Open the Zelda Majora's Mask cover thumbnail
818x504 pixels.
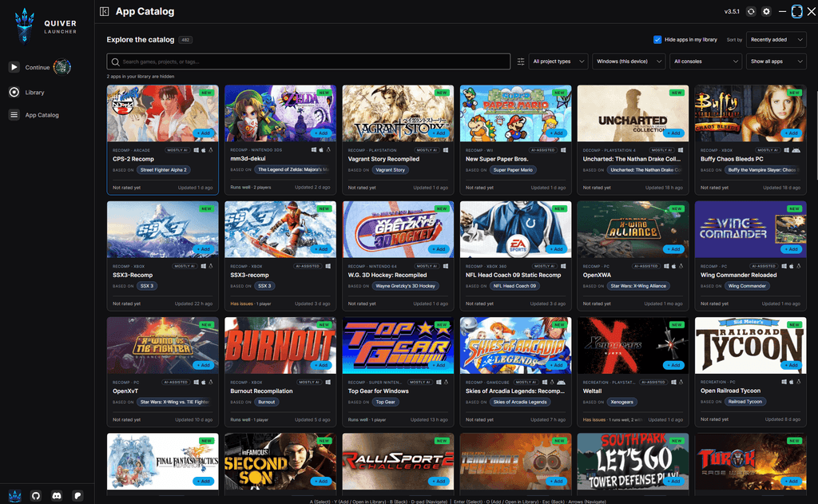pos(280,113)
